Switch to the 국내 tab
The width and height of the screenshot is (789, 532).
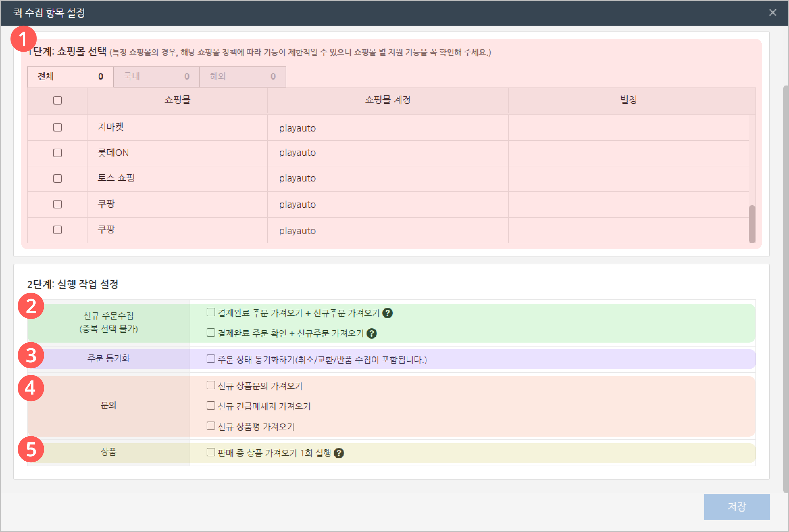click(x=156, y=77)
